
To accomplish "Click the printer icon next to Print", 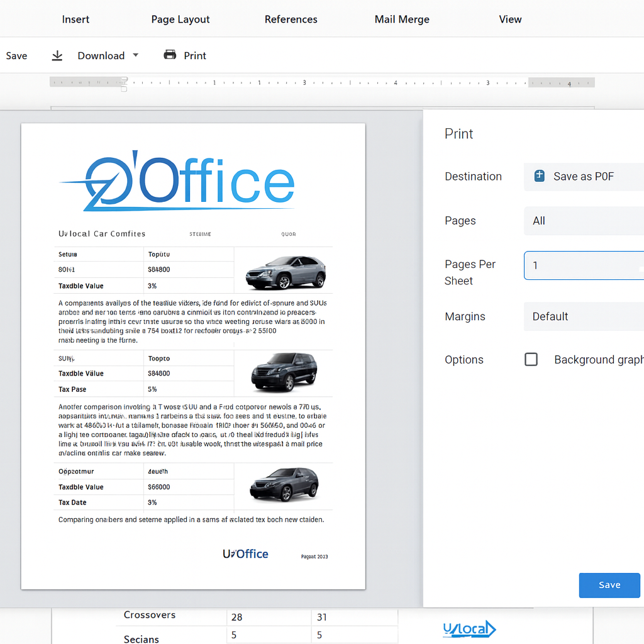I will [x=170, y=55].
